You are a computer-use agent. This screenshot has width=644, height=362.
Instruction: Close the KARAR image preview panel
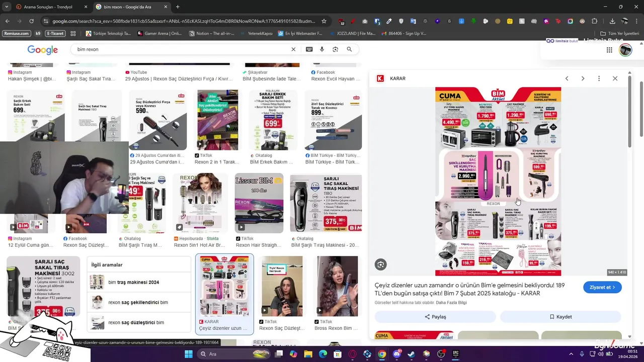point(615,78)
